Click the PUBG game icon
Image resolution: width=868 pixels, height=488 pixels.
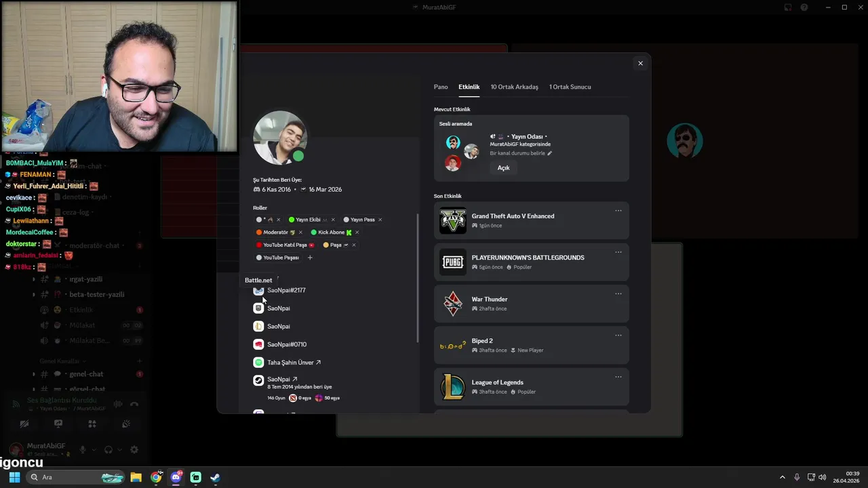[453, 262]
